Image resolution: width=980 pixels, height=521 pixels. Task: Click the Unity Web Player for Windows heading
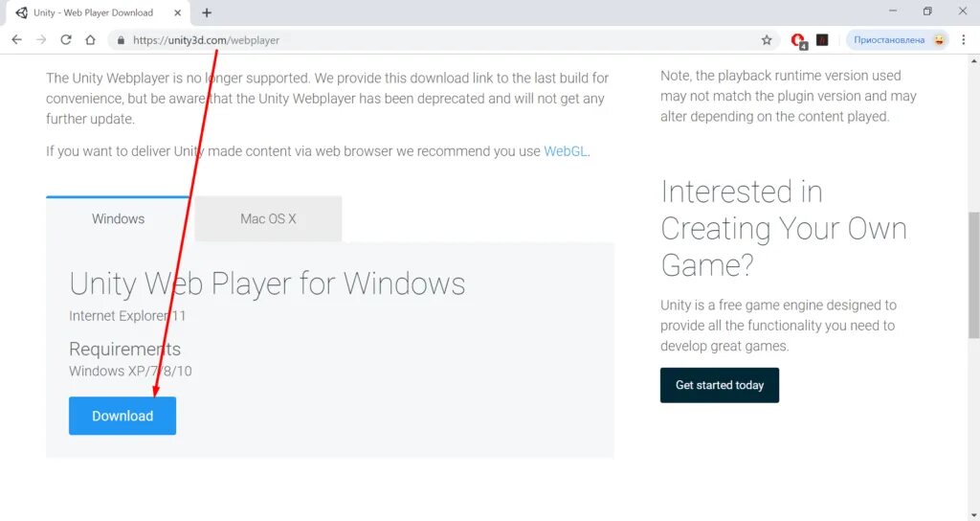pyautogui.click(x=267, y=283)
